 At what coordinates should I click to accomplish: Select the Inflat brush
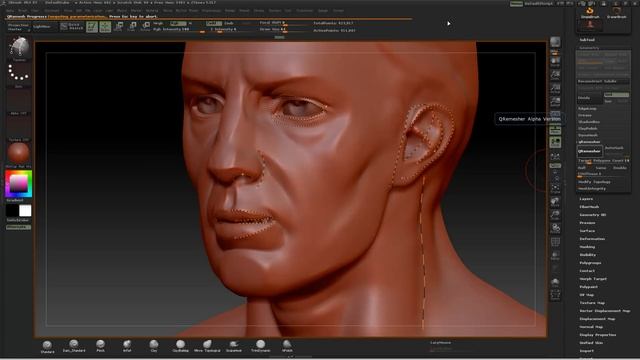tap(127, 346)
